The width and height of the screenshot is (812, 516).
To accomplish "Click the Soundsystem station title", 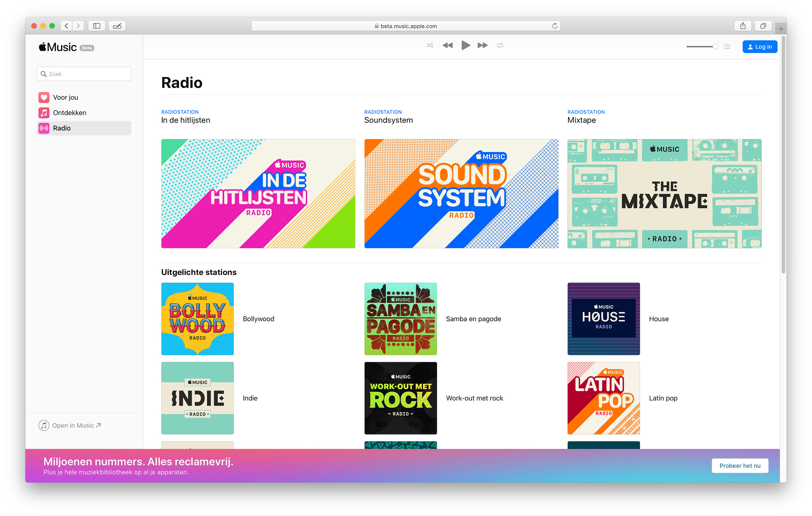I will (388, 120).
